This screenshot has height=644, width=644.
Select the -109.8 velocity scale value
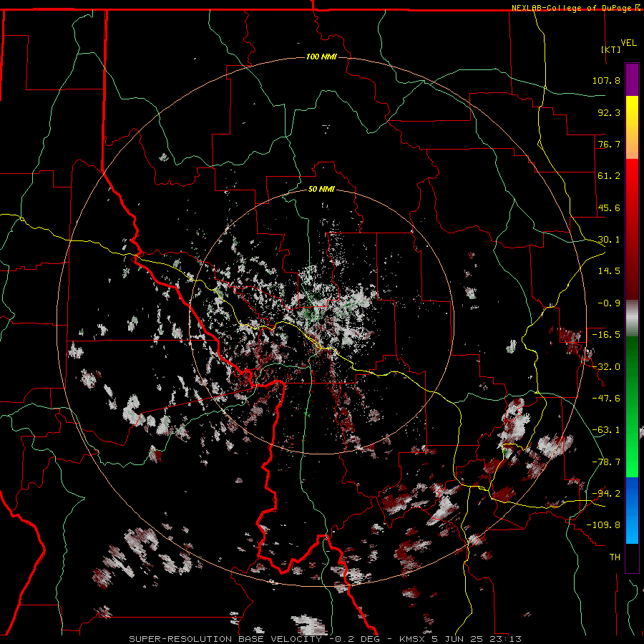[x=604, y=525]
